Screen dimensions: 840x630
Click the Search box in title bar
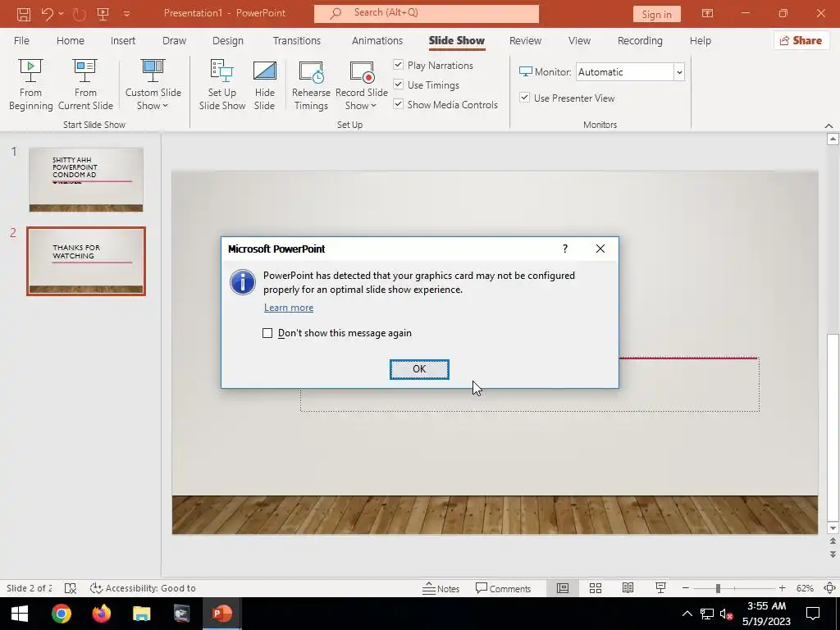(427, 13)
